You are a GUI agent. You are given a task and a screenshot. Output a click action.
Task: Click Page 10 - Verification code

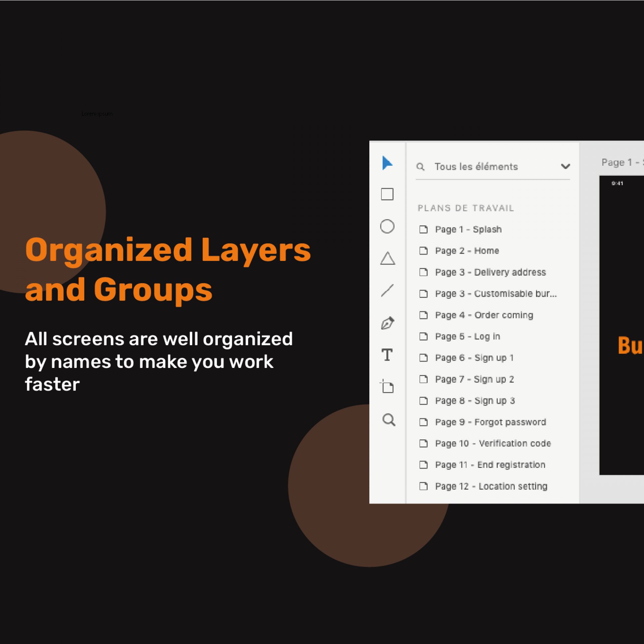(493, 443)
